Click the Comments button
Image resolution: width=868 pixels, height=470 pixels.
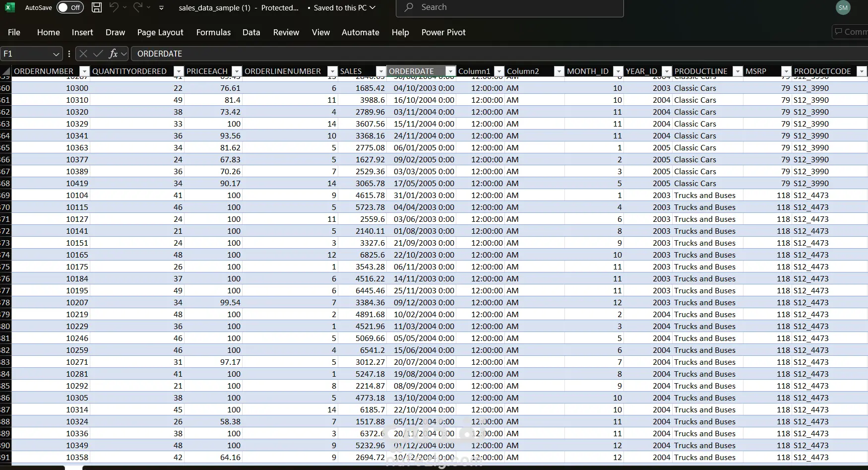(851, 32)
